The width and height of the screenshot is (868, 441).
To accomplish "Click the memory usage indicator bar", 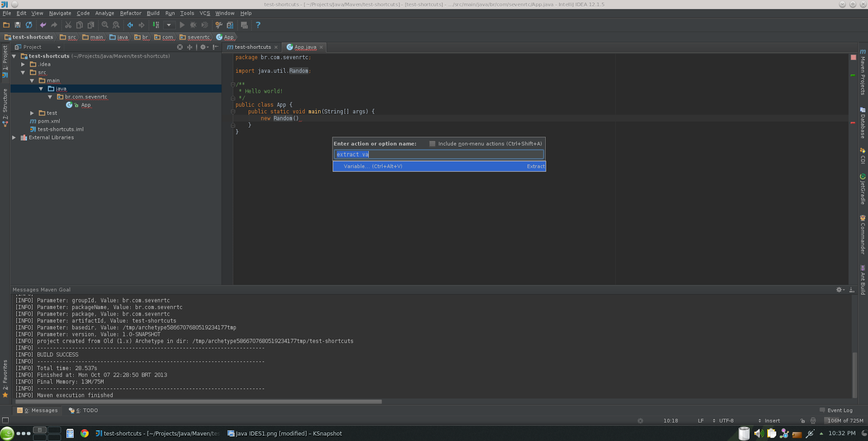I will coord(845,420).
